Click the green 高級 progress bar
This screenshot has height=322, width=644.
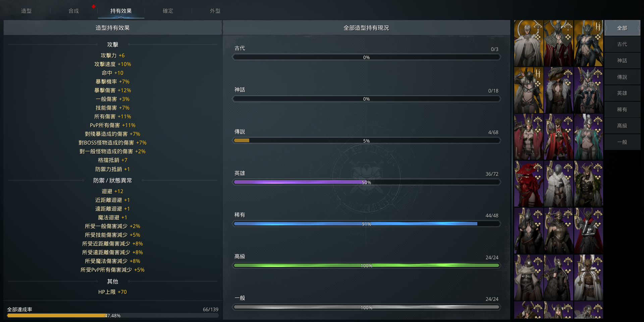[x=366, y=266]
